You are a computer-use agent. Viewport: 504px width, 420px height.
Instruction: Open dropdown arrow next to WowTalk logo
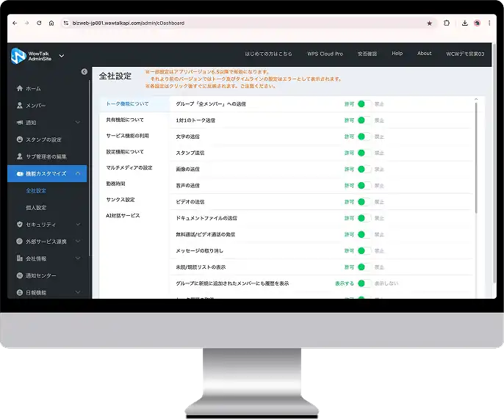pos(62,56)
